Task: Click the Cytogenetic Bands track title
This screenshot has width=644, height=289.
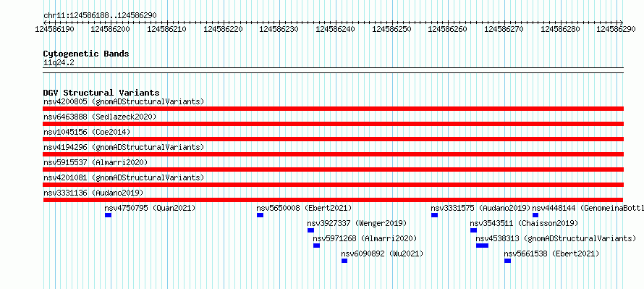Action: [x=86, y=54]
